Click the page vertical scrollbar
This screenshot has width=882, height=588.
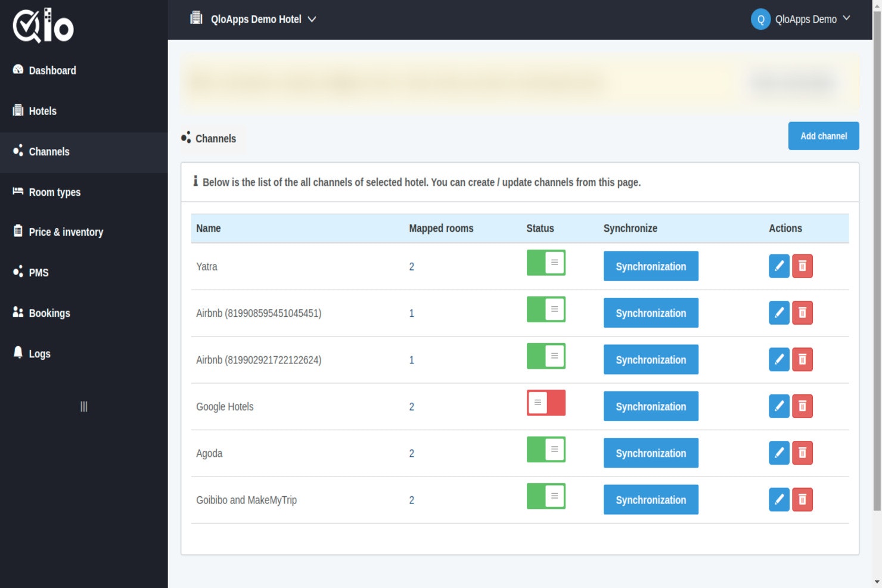pyautogui.click(x=877, y=260)
